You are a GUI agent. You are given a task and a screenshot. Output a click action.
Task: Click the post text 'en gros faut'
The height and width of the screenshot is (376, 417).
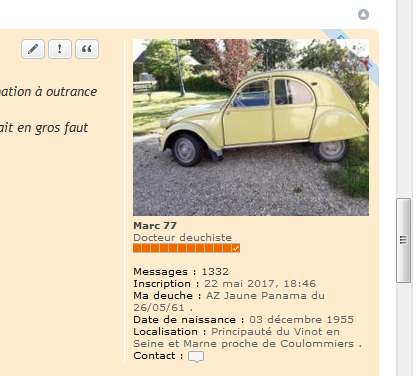click(x=53, y=128)
